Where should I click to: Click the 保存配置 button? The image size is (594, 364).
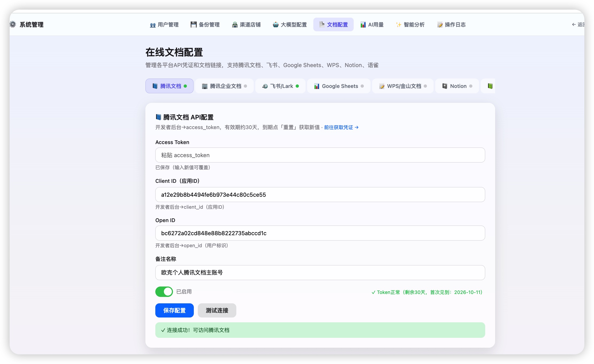pos(175,310)
